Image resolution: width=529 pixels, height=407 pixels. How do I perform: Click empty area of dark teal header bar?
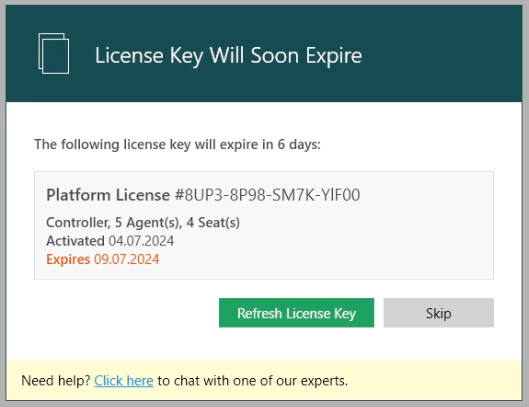pyautogui.click(x=439, y=54)
